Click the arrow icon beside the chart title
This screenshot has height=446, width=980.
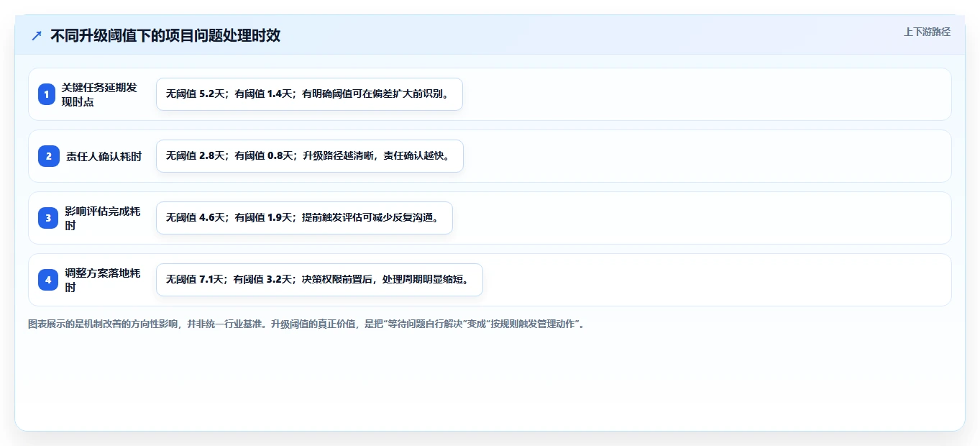(x=37, y=36)
